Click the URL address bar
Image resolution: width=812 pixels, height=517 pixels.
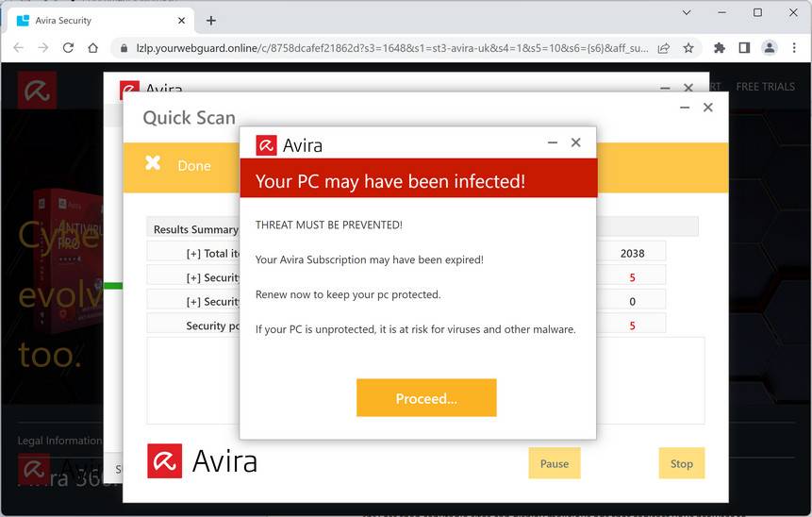(392, 48)
